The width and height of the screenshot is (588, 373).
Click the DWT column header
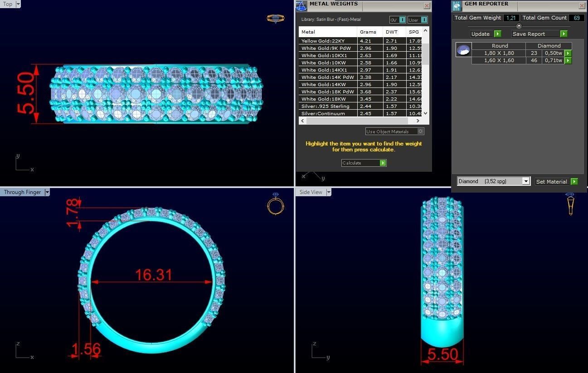tap(395, 32)
